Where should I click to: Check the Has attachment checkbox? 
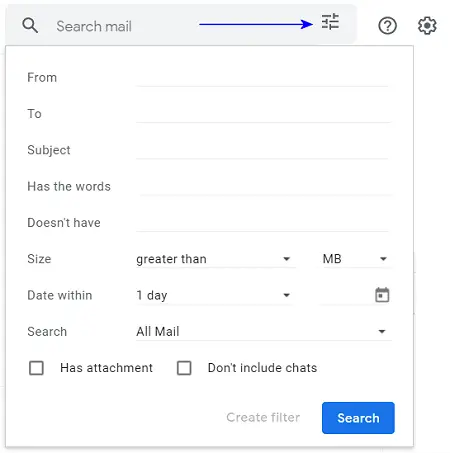coord(36,368)
